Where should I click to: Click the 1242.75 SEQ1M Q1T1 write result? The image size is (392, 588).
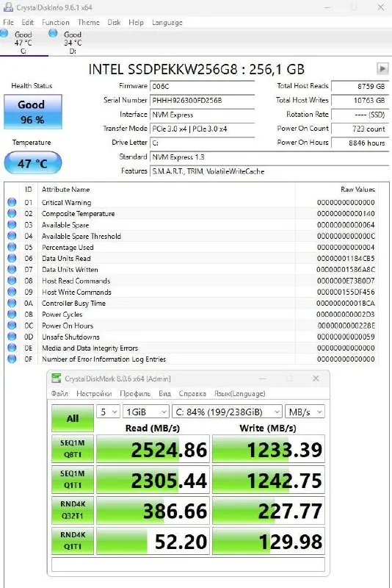click(x=269, y=480)
